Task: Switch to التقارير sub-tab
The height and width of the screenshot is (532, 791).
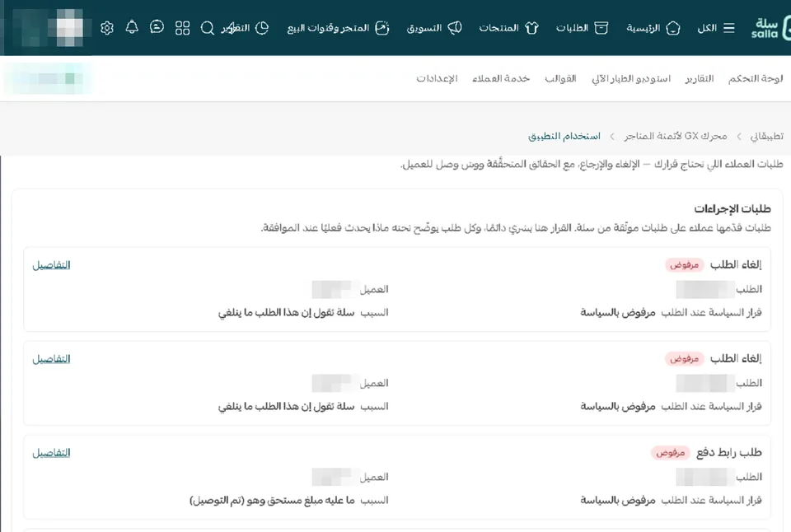Action: 700,79
